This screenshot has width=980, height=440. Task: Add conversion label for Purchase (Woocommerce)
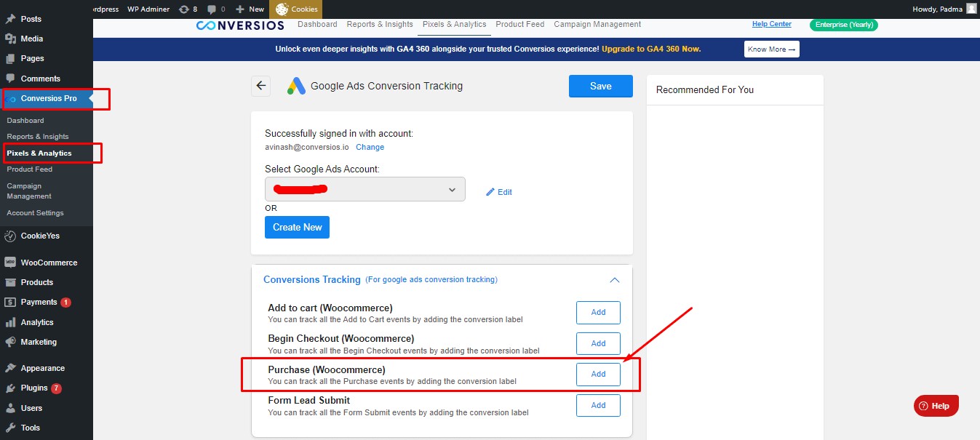(598, 375)
